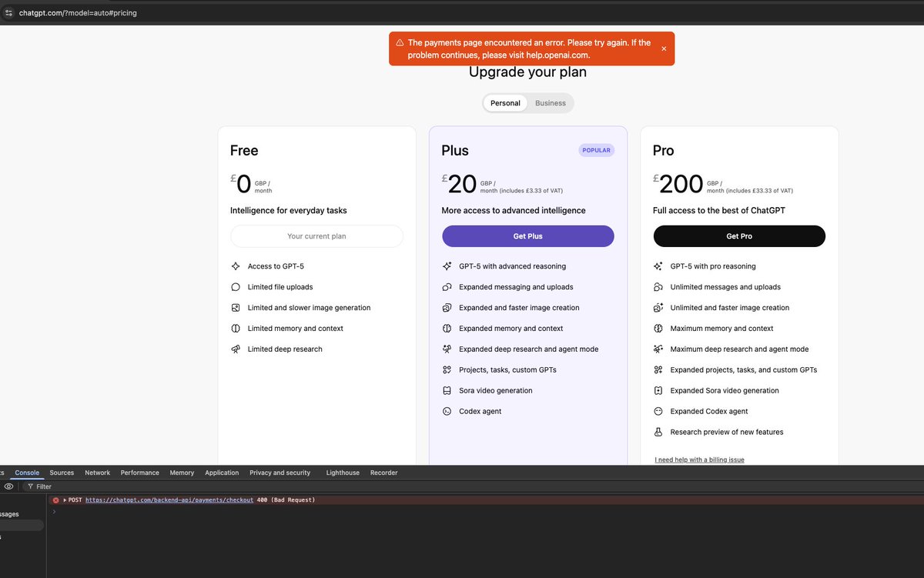The image size is (924, 578).
Task: Open the payments/checkout URL link in console
Action: 169,500
